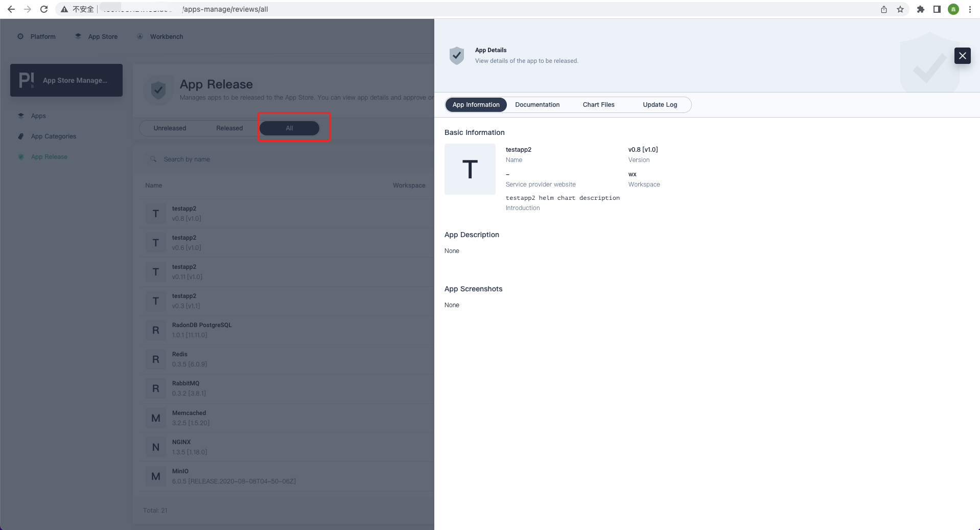Filter by Released apps
Viewport: 980px width, 530px height.
(229, 128)
